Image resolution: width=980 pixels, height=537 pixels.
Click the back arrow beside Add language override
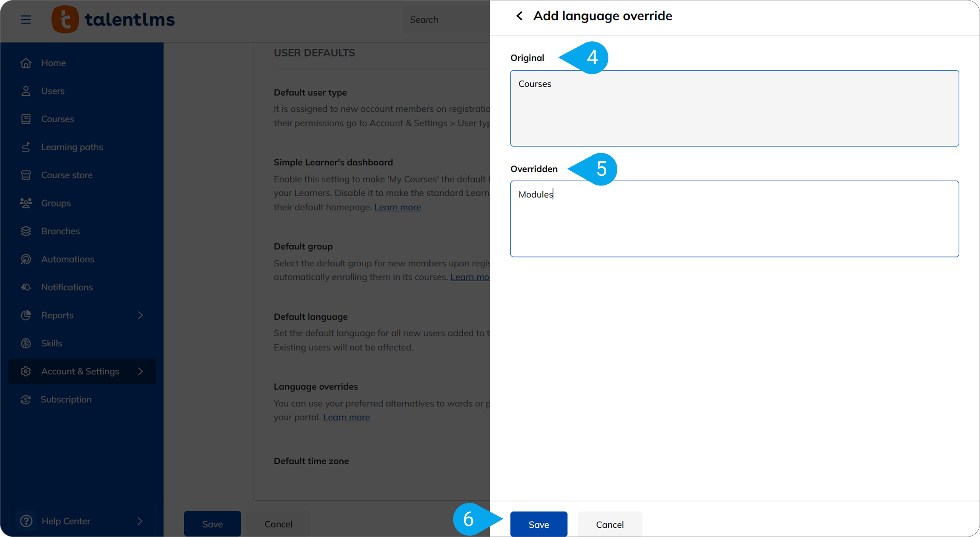point(519,16)
